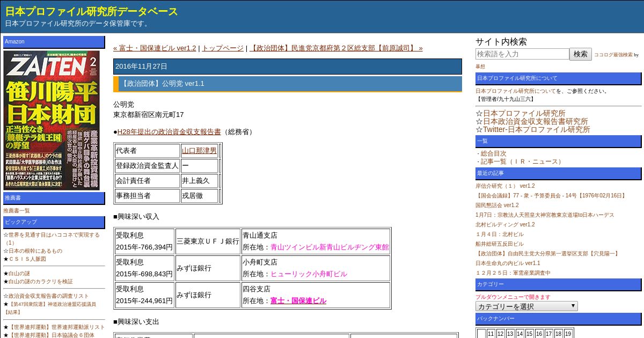
Task: Select backnumber calendar cell 15
Action: [x=530, y=334]
